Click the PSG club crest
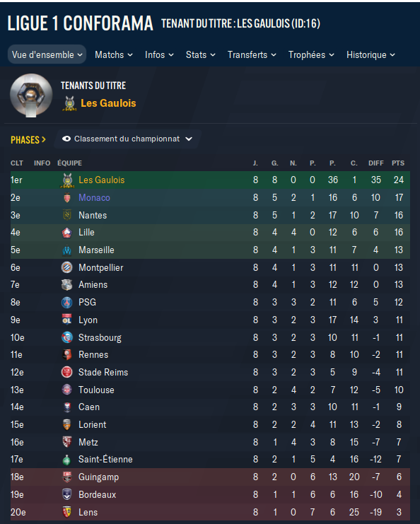420x524 pixels. click(67, 302)
